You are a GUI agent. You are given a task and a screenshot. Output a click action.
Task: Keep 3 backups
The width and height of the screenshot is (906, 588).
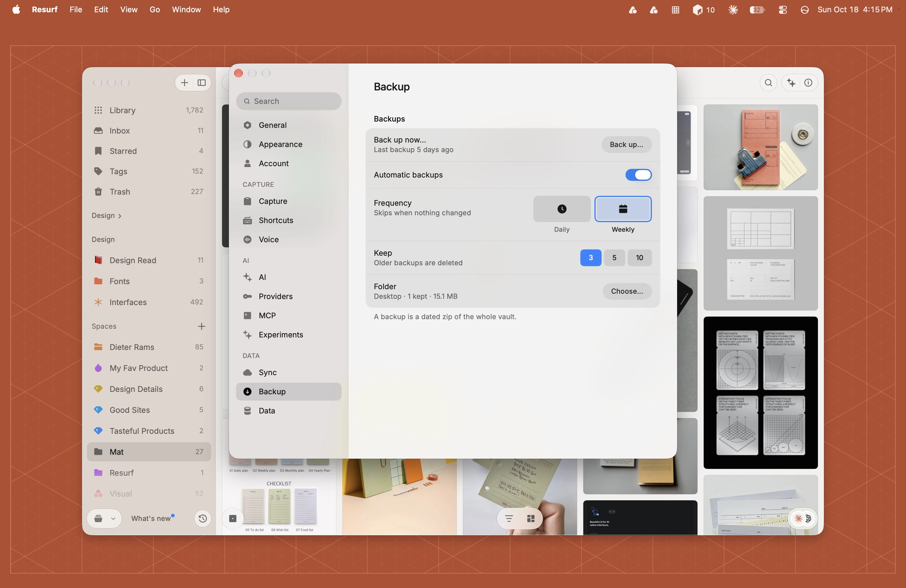(x=591, y=258)
